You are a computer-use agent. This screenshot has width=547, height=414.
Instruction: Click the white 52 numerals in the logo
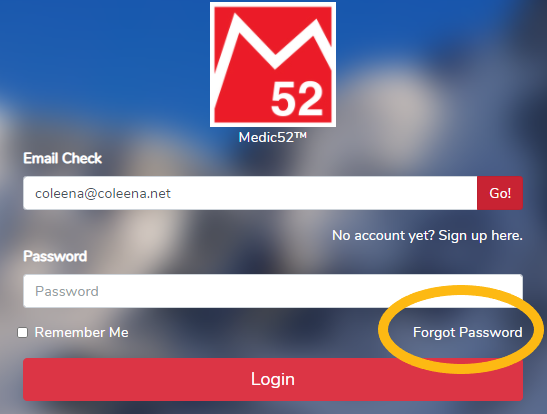coord(297,98)
